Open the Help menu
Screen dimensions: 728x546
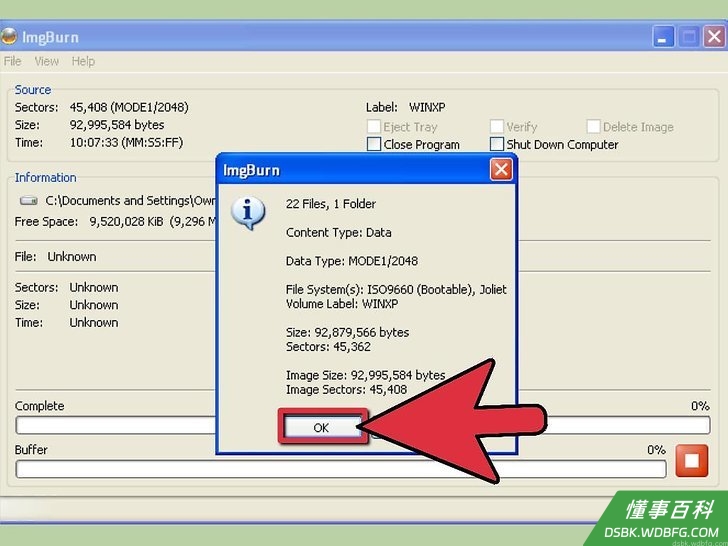(x=83, y=61)
